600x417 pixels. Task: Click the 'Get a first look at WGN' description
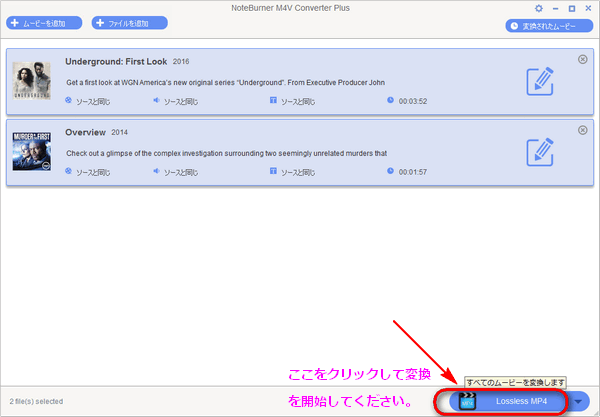pos(225,83)
